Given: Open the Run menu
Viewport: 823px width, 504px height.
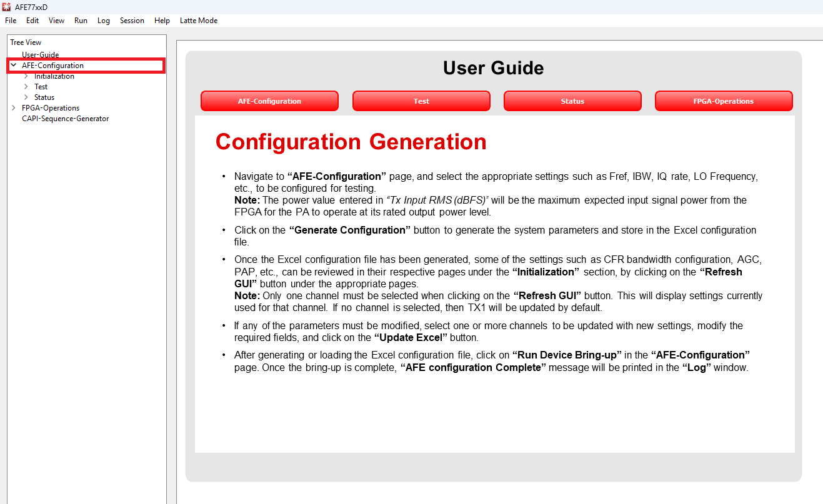Looking at the screenshot, I should point(81,21).
